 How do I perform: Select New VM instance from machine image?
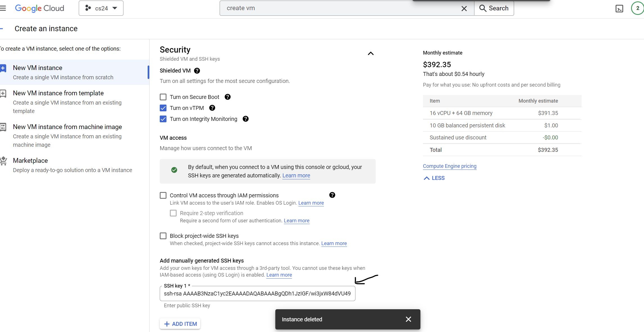coord(75,135)
